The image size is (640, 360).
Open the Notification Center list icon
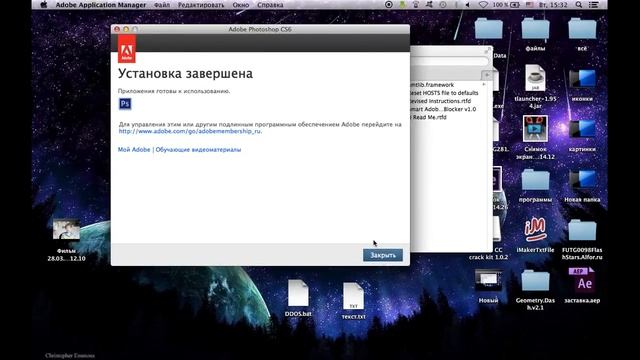[x=594, y=5]
